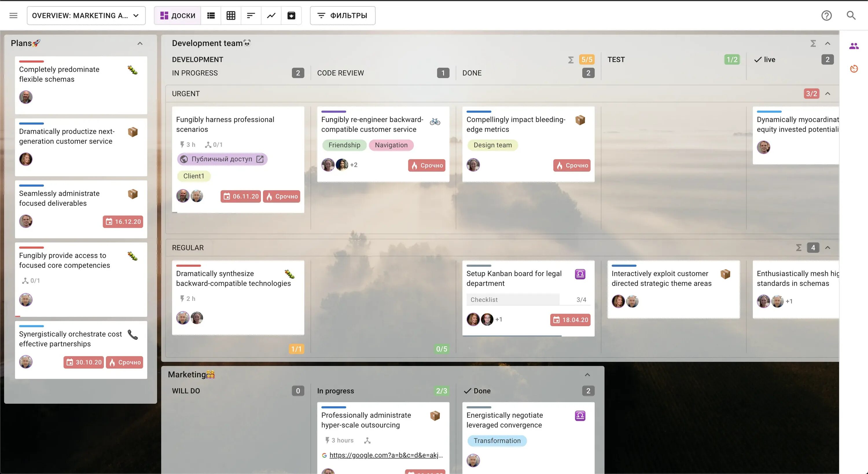Open the Фильтры filters button
The width and height of the screenshot is (868, 474).
pyautogui.click(x=342, y=16)
